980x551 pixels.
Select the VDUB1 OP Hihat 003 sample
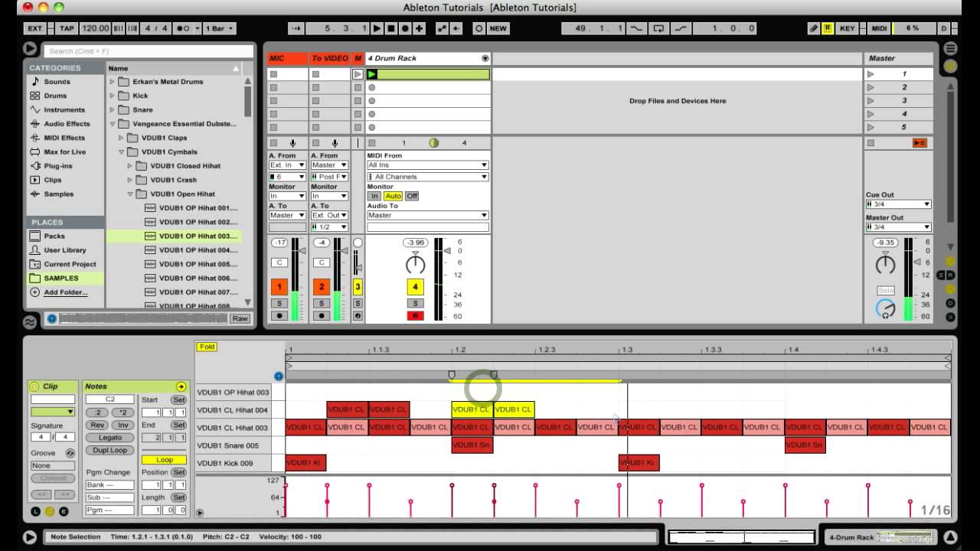click(x=173, y=236)
